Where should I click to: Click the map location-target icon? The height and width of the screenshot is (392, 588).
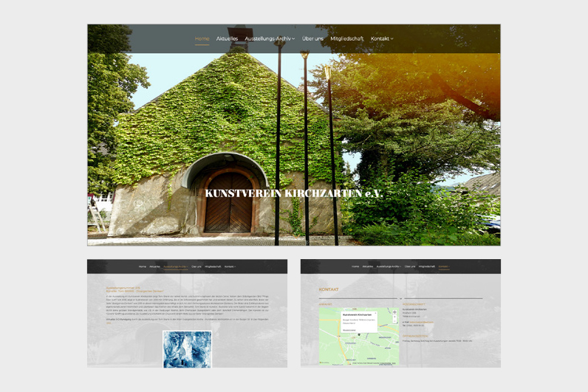point(394,312)
